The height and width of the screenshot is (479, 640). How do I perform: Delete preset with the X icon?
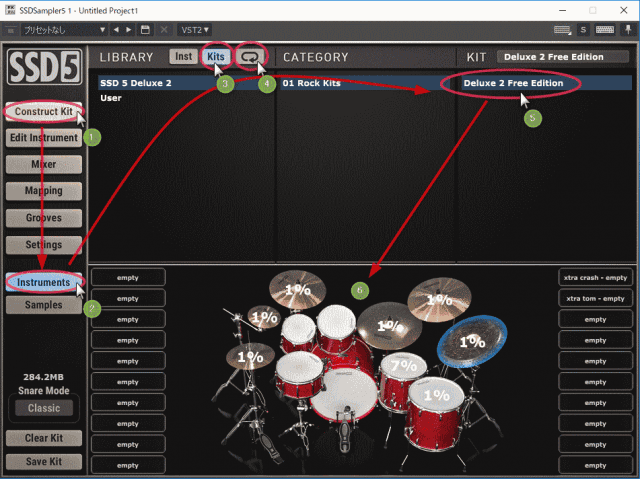(x=164, y=30)
